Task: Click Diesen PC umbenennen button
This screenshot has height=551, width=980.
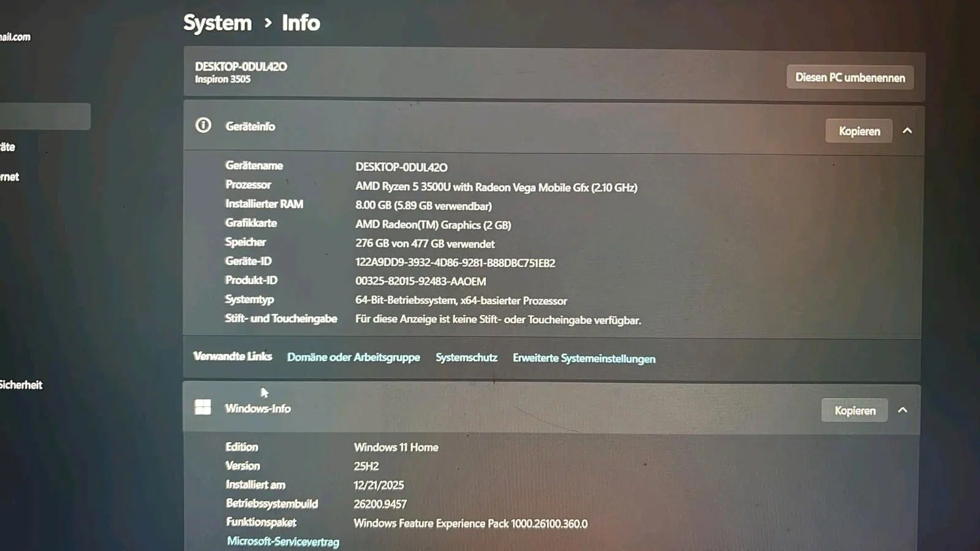Action: 850,77
